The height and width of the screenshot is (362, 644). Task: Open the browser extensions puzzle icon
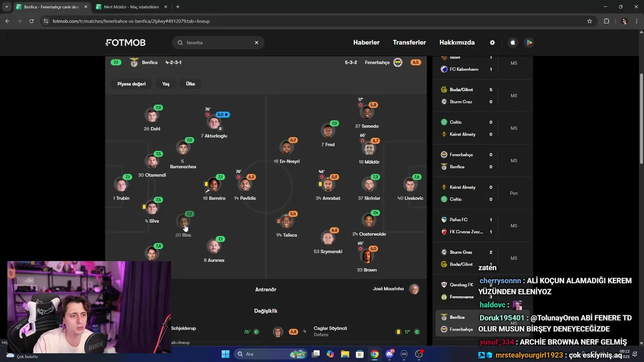[606, 21]
